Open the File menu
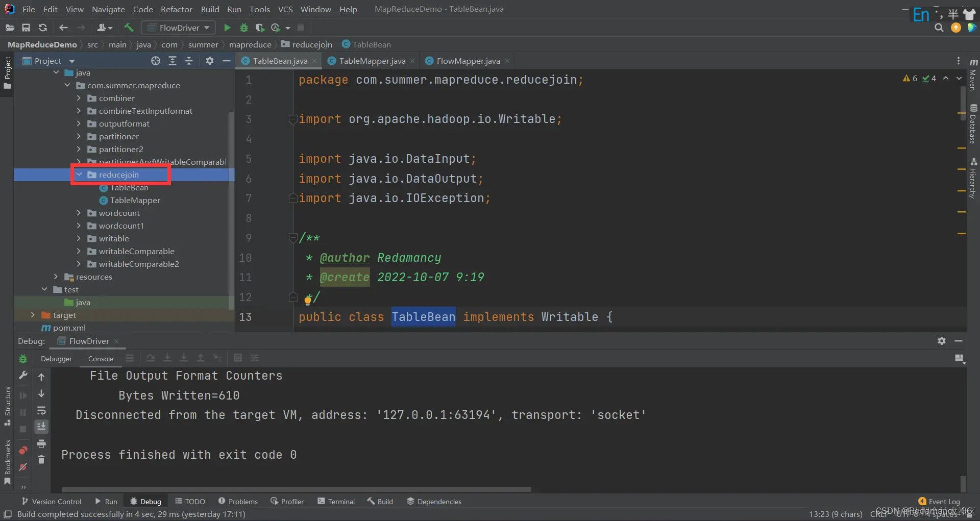This screenshot has width=980, height=521. [x=29, y=9]
